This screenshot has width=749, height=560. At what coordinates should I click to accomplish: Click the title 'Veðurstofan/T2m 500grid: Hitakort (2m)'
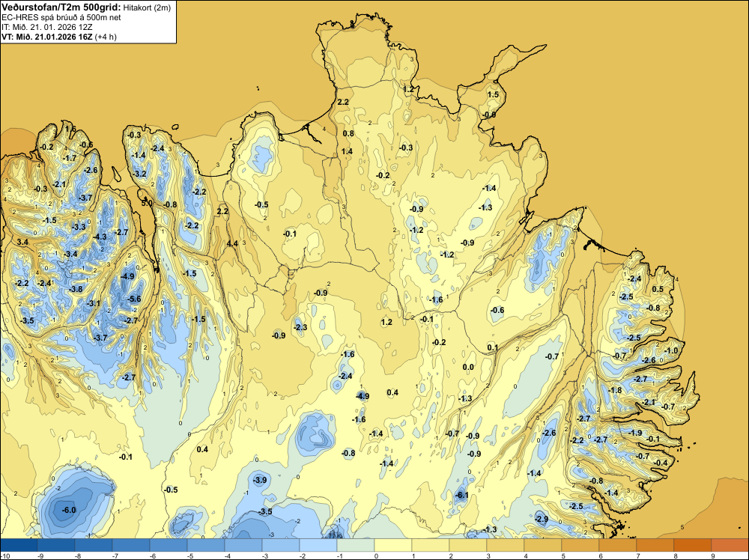pos(85,7)
